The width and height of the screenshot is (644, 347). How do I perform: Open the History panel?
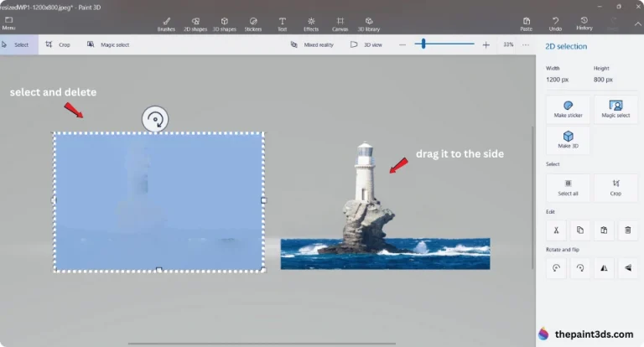[584, 23]
